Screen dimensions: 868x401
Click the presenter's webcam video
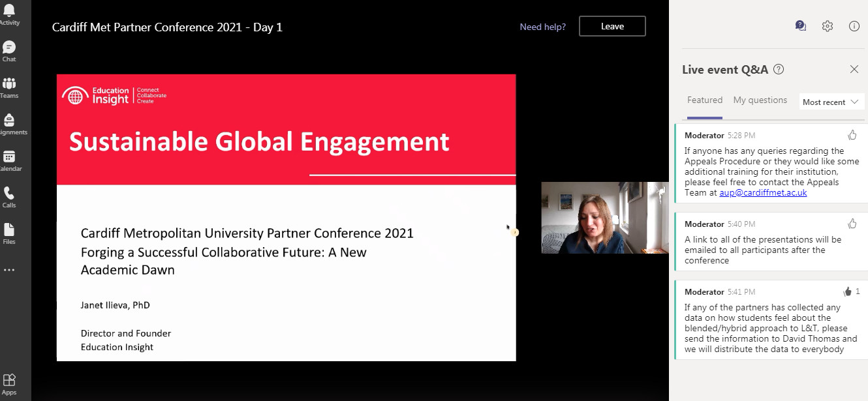[x=605, y=217]
